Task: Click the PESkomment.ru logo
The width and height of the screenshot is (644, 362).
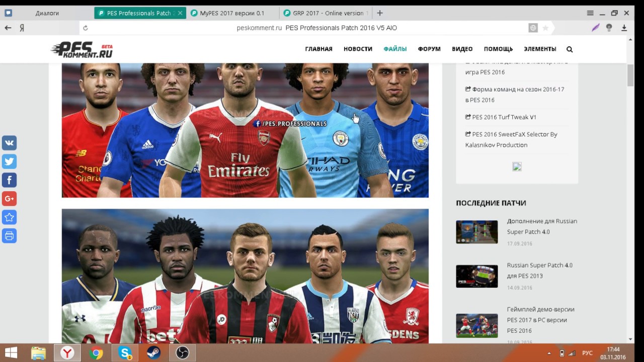Action: (x=82, y=49)
